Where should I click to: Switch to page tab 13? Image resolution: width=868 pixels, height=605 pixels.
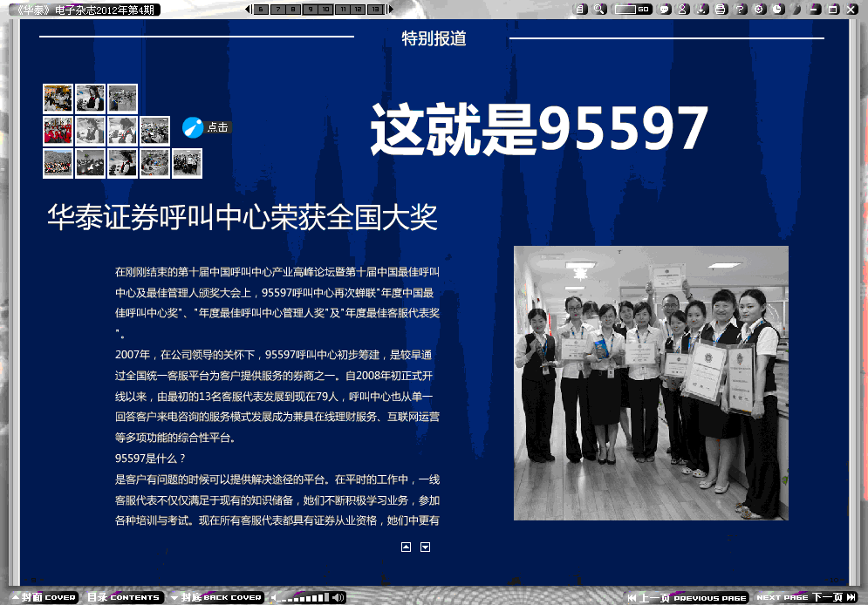point(376,10)
